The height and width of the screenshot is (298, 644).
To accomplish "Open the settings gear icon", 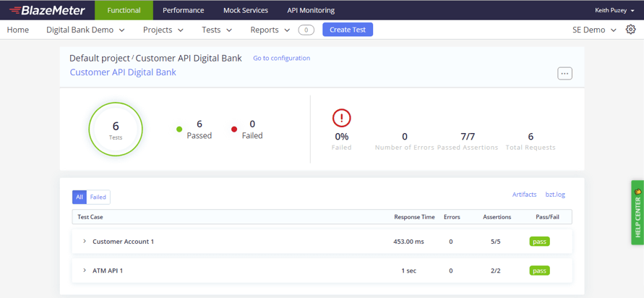I will tap(630, 30).
